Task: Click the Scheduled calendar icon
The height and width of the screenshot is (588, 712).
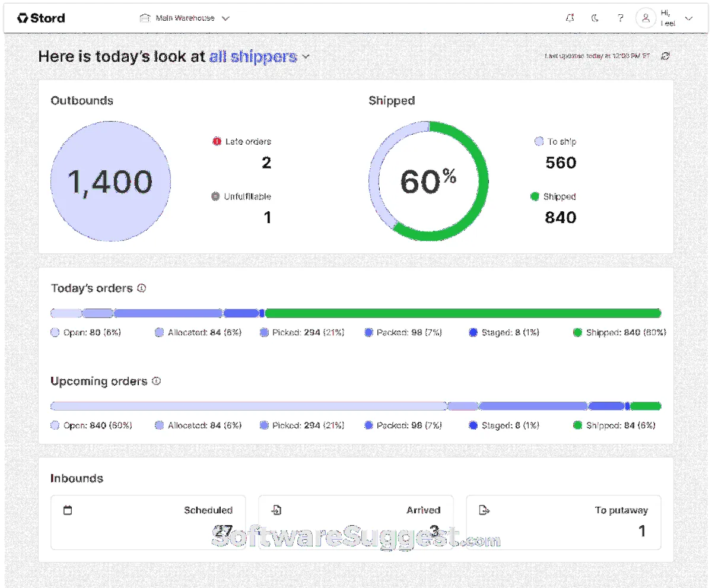Action: click(x=68, y=510)
